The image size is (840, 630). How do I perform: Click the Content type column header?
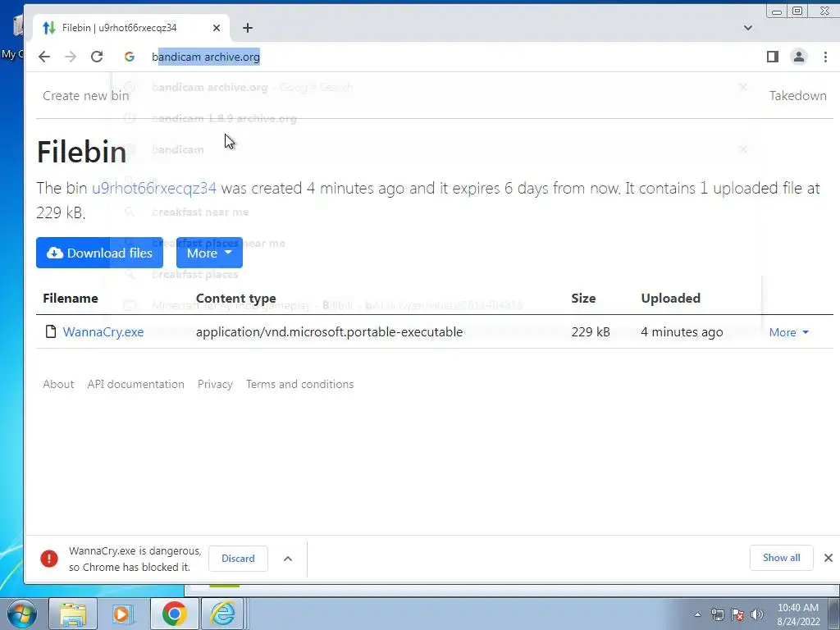235,299
